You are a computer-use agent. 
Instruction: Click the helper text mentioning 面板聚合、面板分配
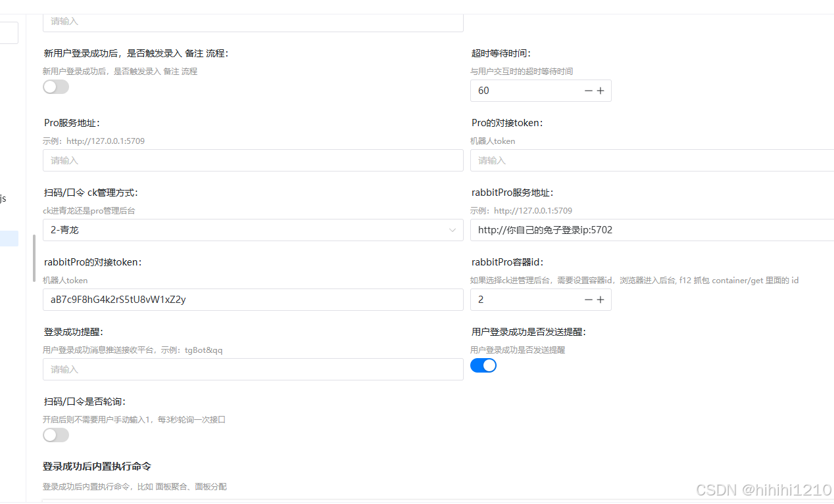(x=135, y=487)
